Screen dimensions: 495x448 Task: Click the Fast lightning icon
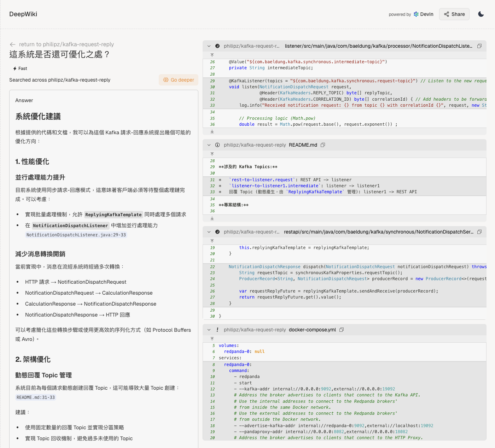point(15,69)
